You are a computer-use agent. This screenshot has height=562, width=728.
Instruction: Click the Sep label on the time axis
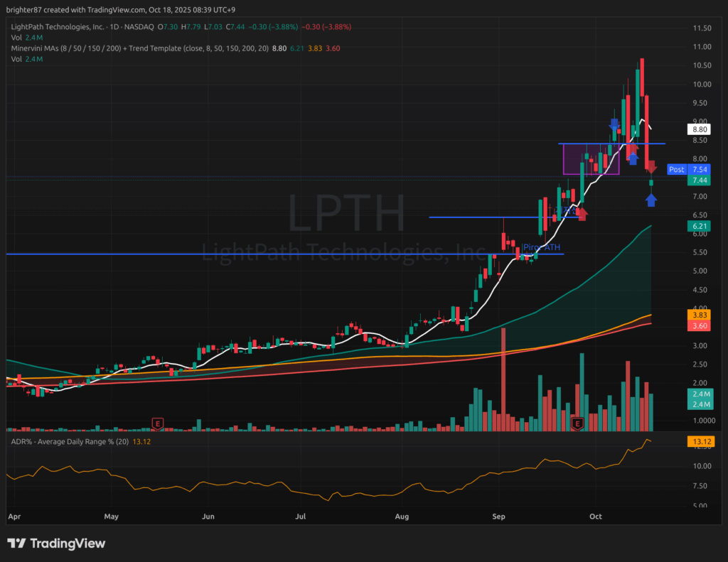499,518
